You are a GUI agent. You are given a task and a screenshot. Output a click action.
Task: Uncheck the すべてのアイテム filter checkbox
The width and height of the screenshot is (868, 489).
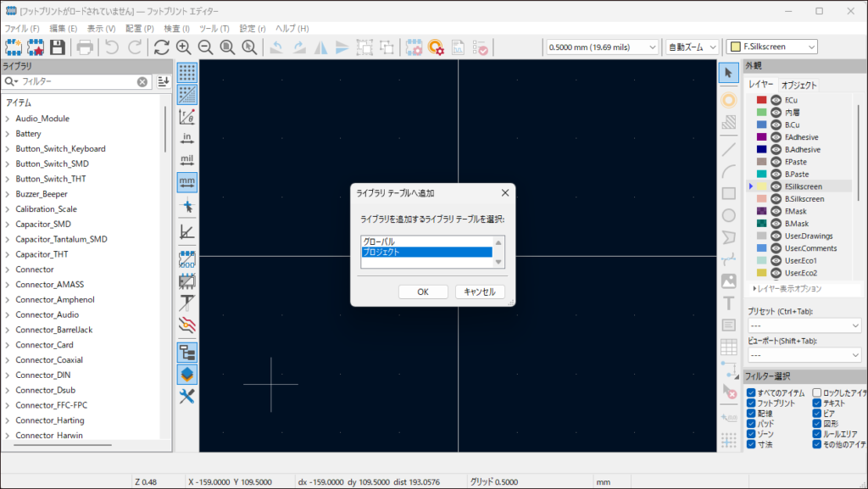pos(751,393)
